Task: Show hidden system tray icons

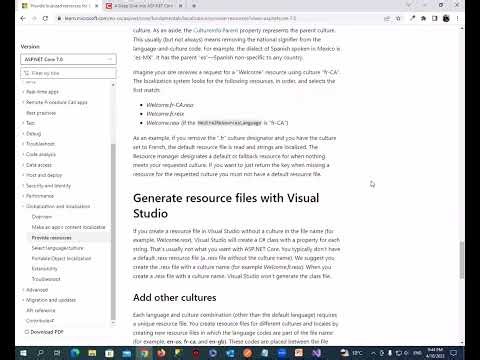Action: coord(373,353)
